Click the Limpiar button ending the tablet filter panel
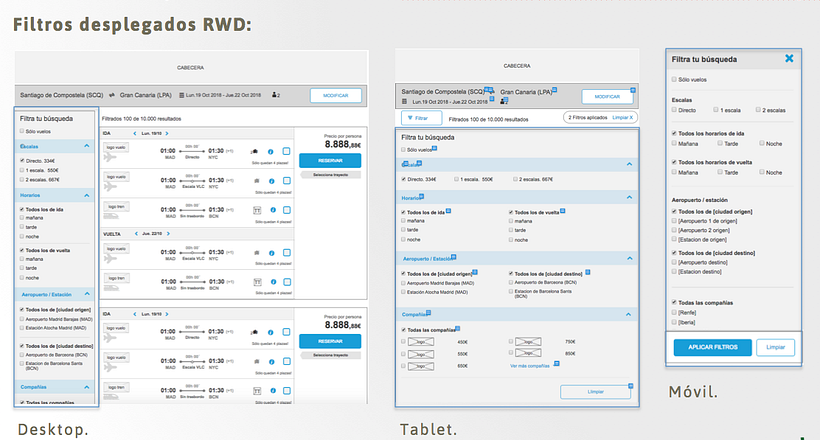Image resolution: width=820 pixels, height=440 pixels. pos(595,392)
